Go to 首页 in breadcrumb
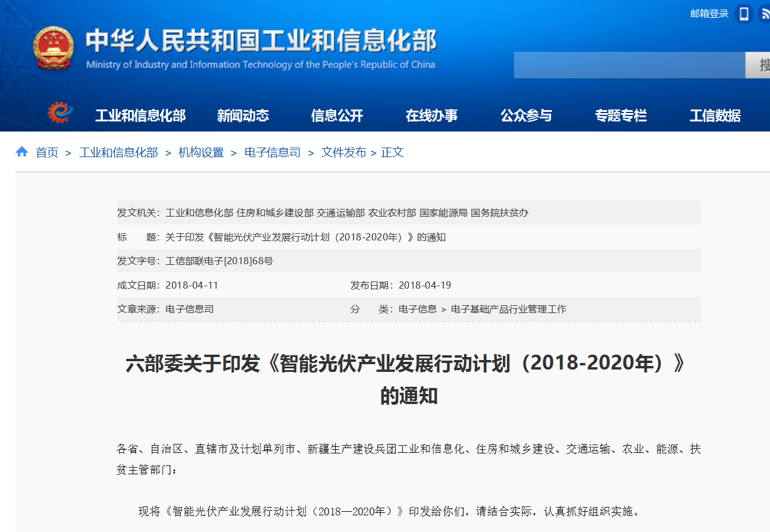Image resolution: width=770 pixels, height=532 pixels. point(47,152)
